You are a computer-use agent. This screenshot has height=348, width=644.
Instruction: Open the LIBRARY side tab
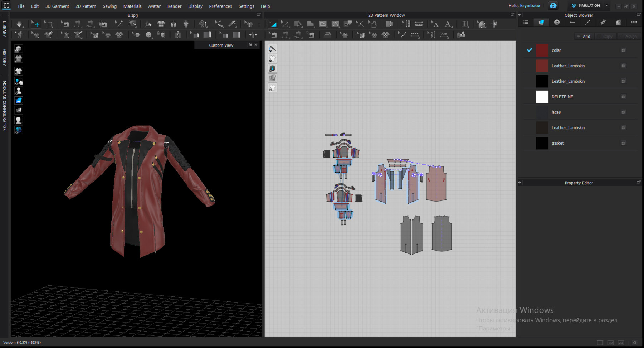(x=5, y=29)
